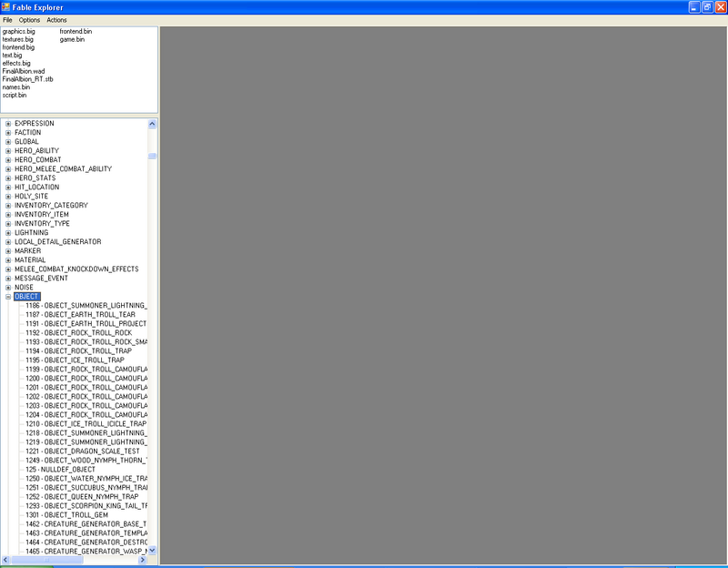Click the Fable Explorer title bar icon

(x=5, y=7)
